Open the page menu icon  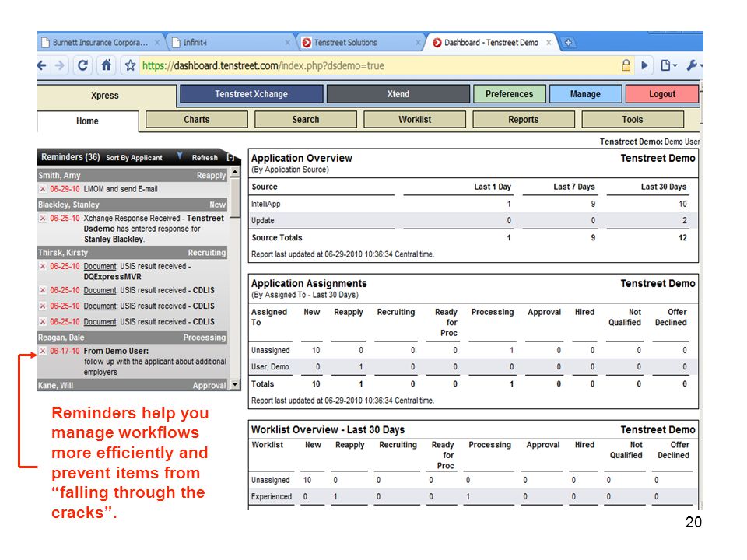[x=668, y=65]
